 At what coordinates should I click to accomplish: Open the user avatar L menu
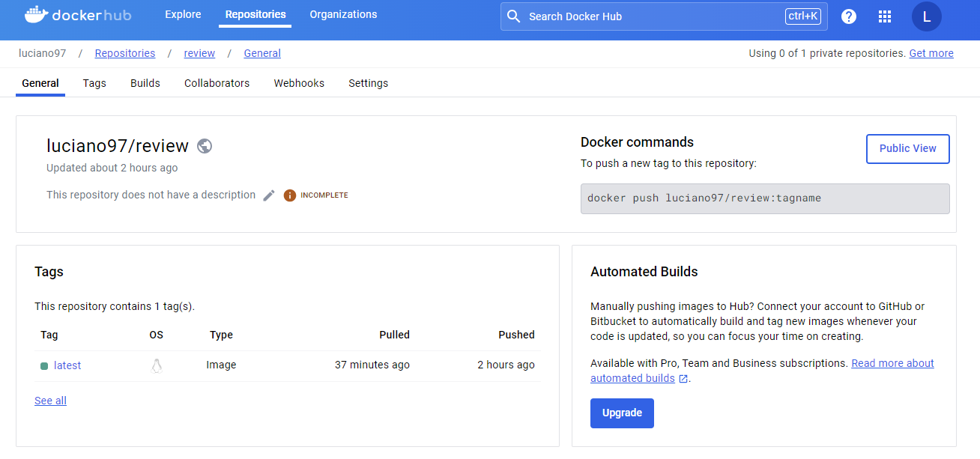pos(927,16)
